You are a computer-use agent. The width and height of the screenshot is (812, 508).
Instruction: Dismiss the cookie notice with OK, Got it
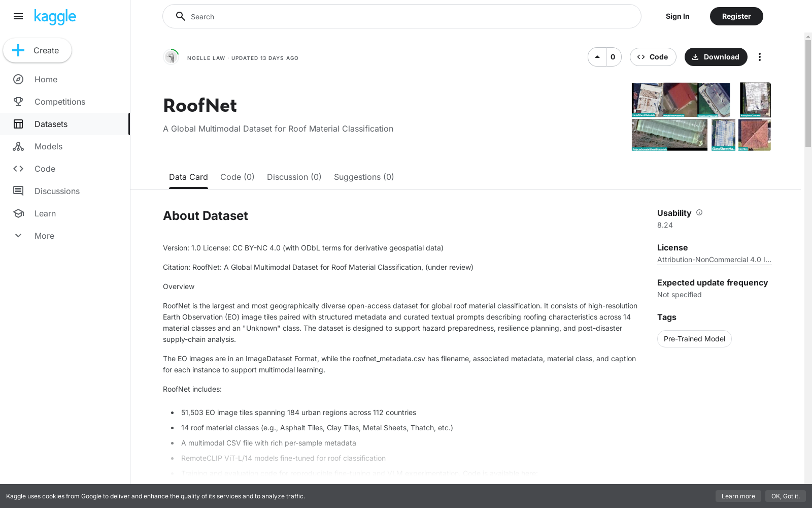[786, 496]
